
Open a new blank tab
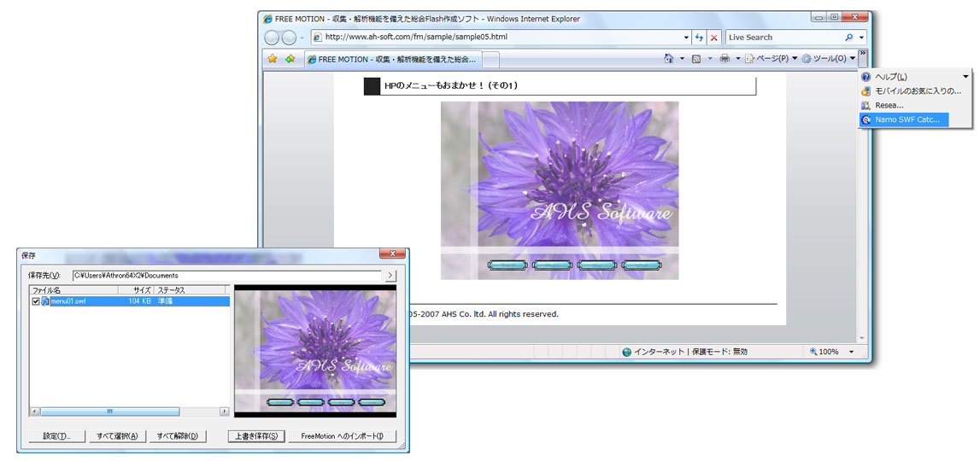tap(491, 60)
